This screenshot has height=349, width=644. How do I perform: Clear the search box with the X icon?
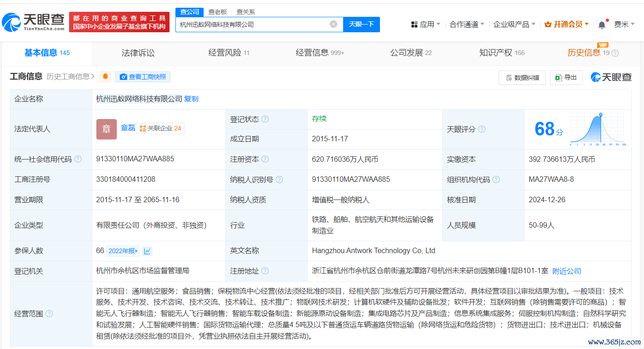334,25
